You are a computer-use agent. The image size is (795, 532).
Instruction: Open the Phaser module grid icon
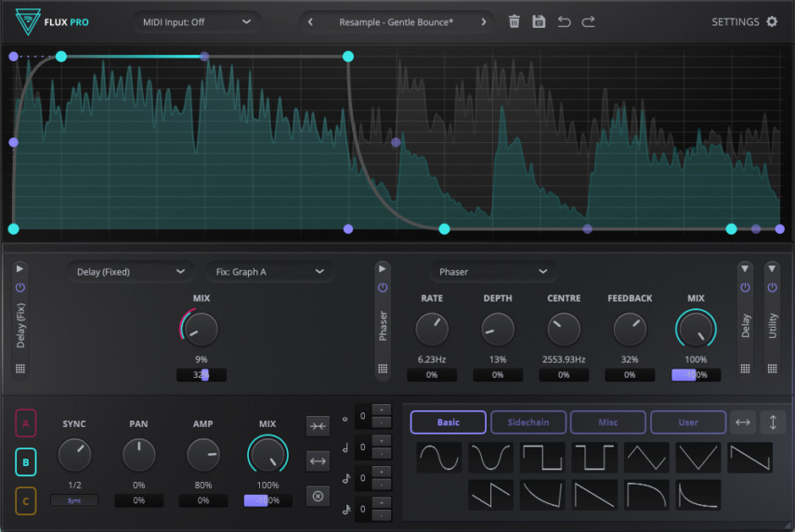coord(383,369)
